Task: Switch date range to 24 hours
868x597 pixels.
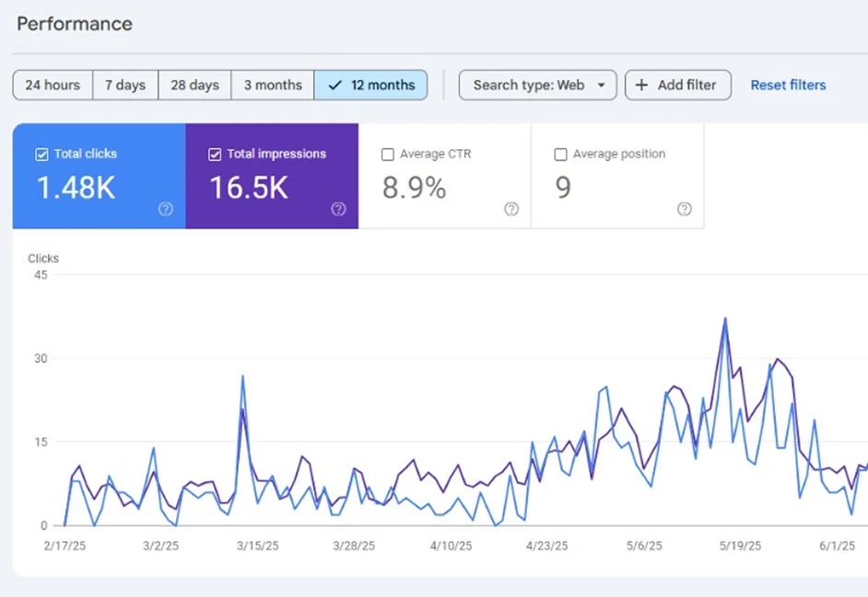Action: pos(53,85)
